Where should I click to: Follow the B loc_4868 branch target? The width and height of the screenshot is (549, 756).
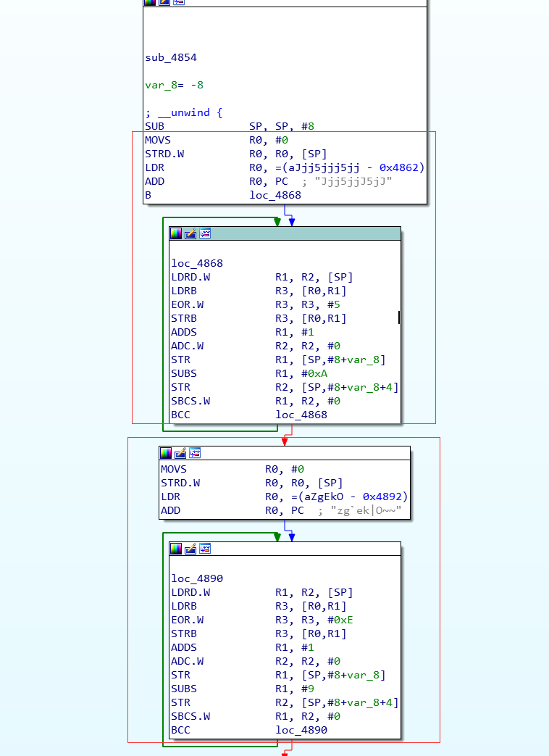click(x=275, y=195)
